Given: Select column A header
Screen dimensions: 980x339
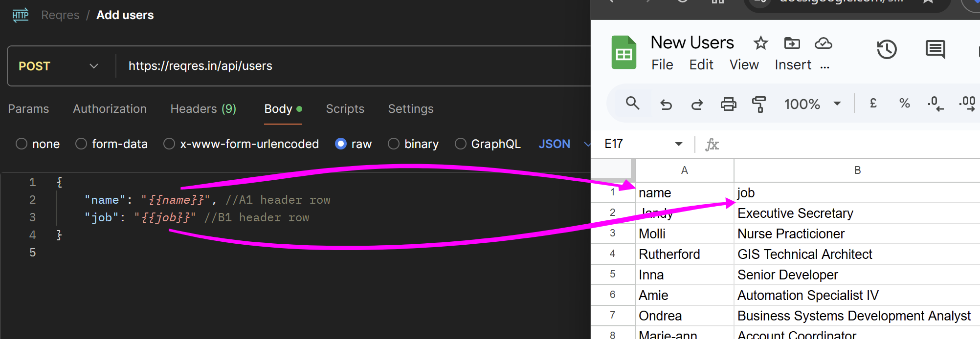Looking at the screenshot, I should (685, 170).
